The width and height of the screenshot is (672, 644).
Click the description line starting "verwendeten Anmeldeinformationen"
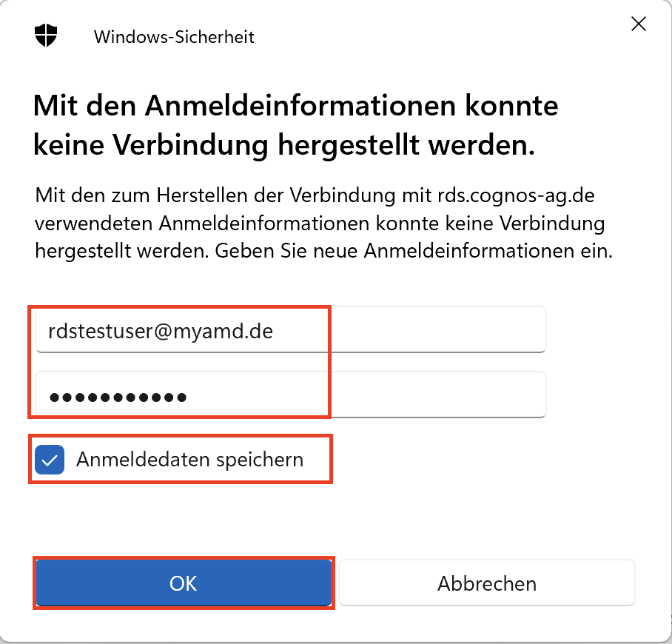coord(320,224)
